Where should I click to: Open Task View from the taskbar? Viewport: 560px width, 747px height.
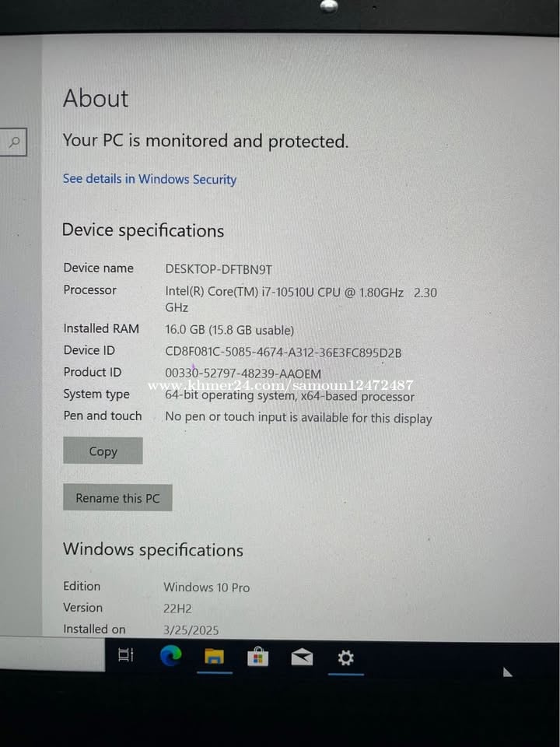126,655
